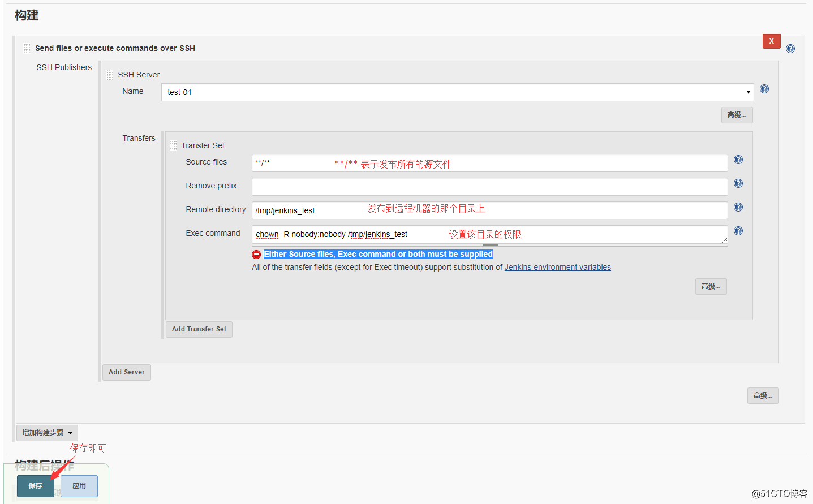Image resolution: width=813 pixels, height=504 pixels.
Task: Focus the Remove prefix input field
Action: 489,187
